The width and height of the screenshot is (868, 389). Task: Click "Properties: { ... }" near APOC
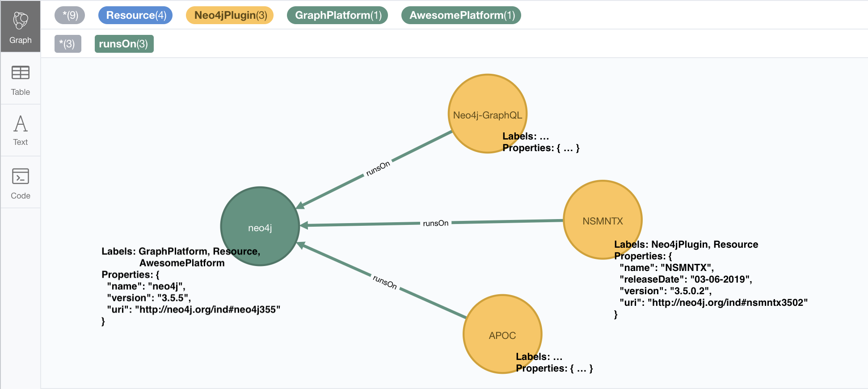(554, 368)
